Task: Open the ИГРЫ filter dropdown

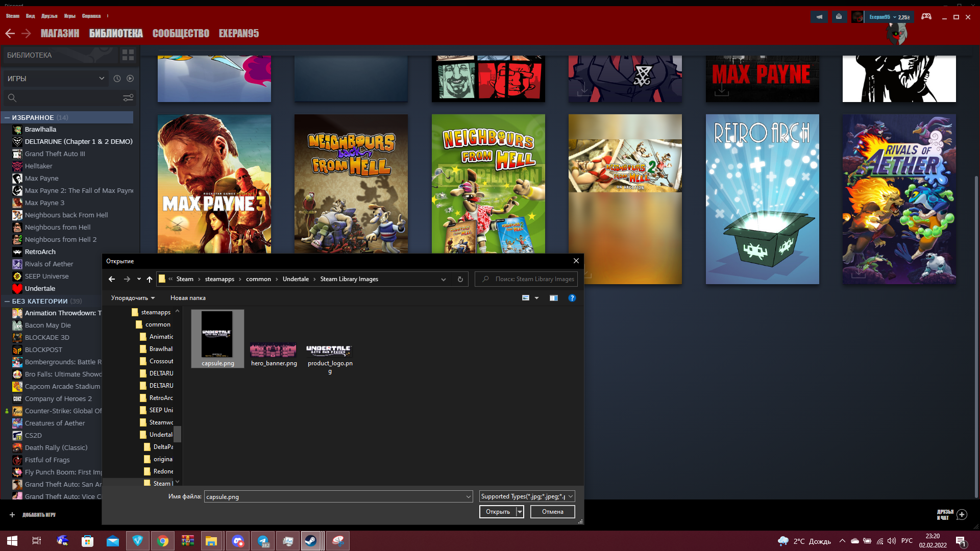Action: coord(56,79)
